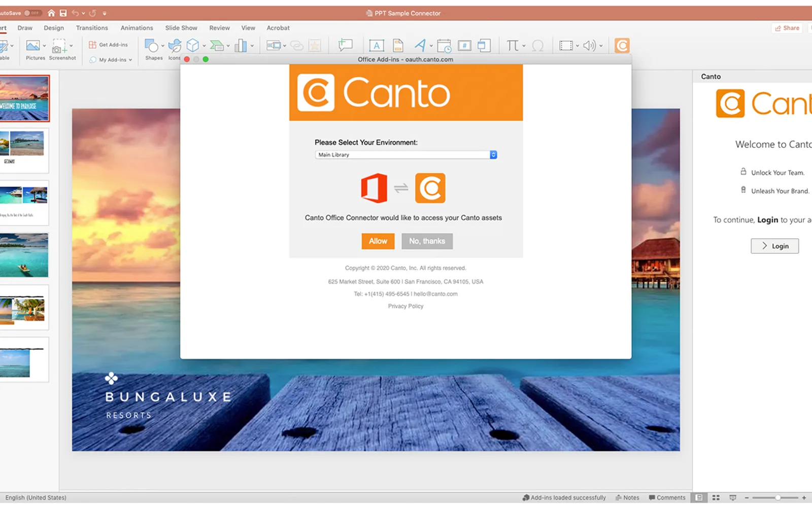Expand the Shapes dropdown arrow
Screen dimensions: 812x508
click(162, 46)
